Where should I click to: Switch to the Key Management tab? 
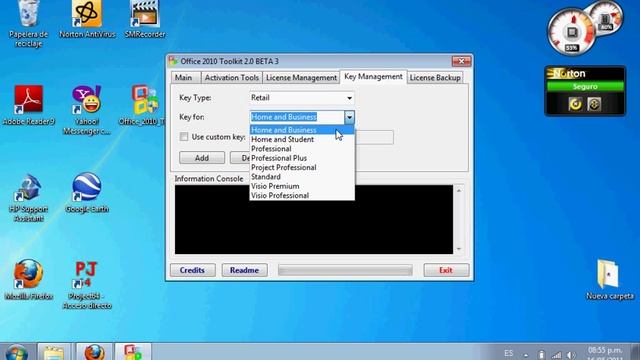373,77
